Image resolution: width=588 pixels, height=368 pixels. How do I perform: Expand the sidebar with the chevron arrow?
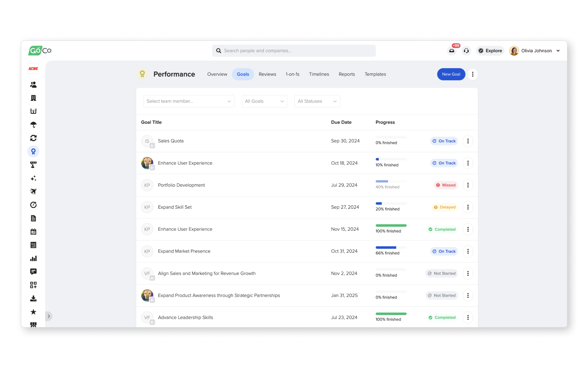click(x=49, y=316)
